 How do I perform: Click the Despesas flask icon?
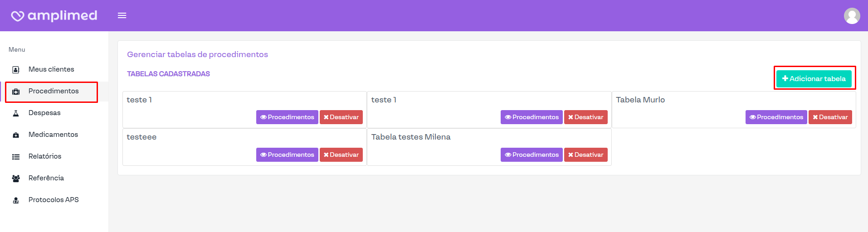(16, 113)
